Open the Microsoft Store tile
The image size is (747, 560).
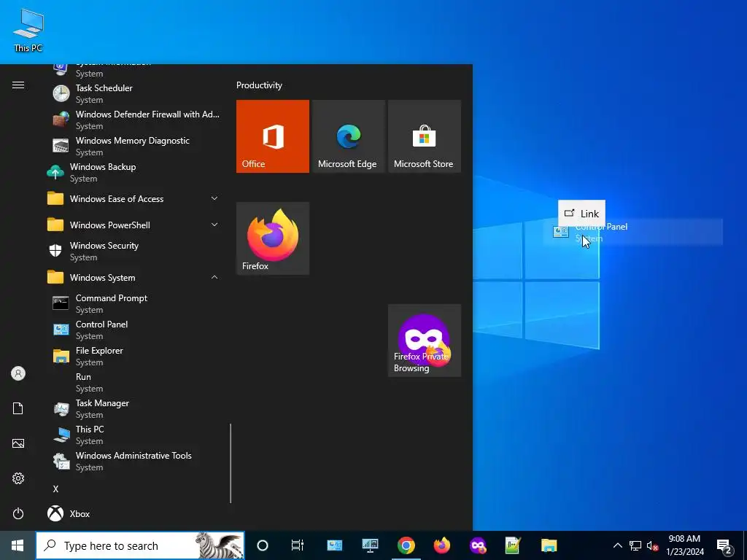pos(425,136)
